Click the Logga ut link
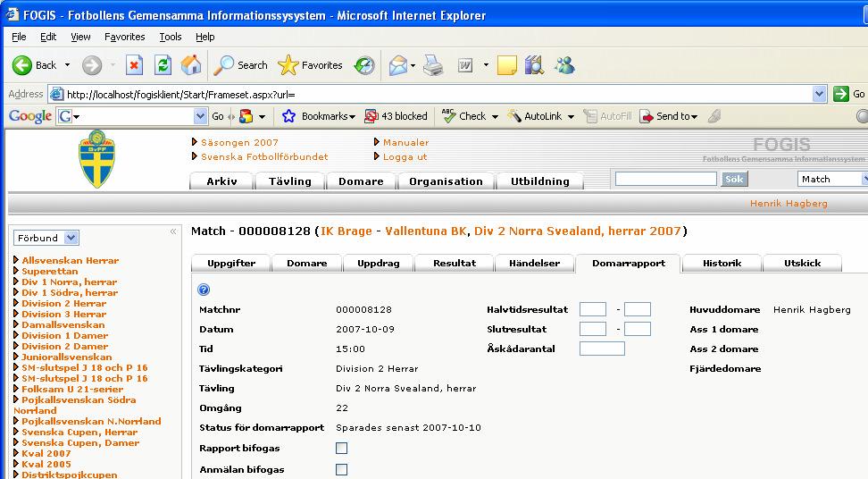Viewport: 868px width, 479px height. [x=405, y=156]
